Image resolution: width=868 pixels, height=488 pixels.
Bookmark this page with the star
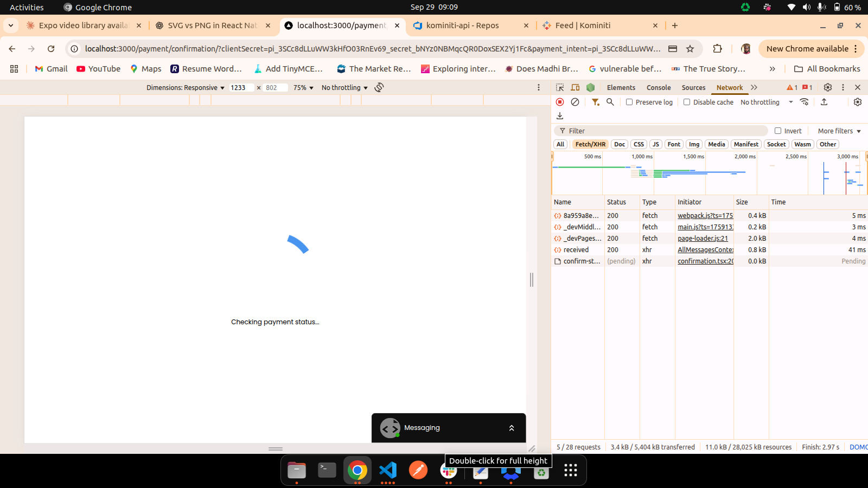click(x=690, y=49)
